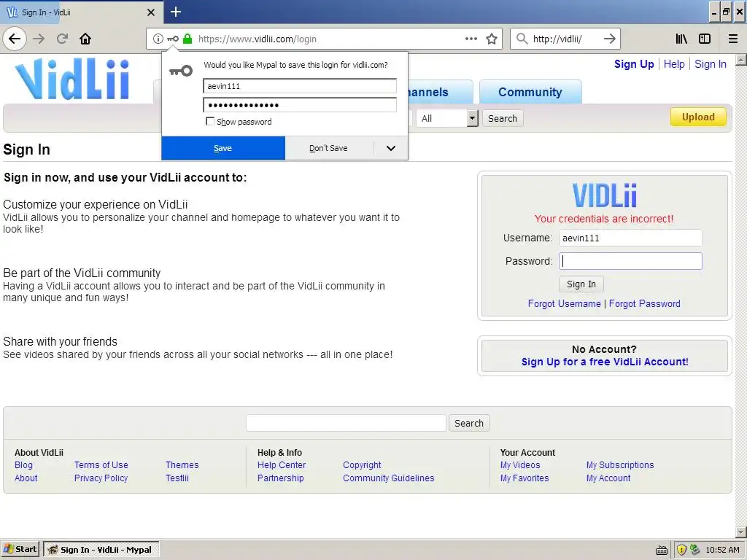Open a new tab with plus button
This screenshot has width=747, height=560.
[175, 12]
